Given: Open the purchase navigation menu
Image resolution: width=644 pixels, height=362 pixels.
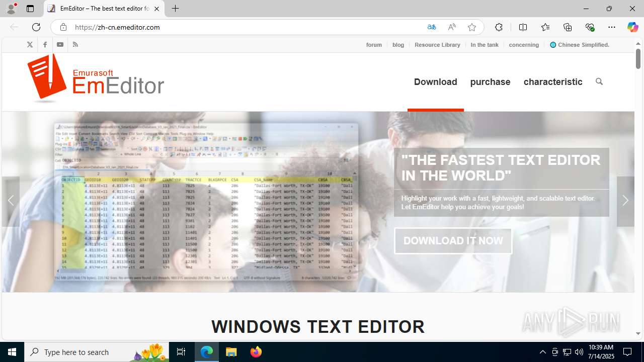Looking at the screenshot, I should (490, 81).
